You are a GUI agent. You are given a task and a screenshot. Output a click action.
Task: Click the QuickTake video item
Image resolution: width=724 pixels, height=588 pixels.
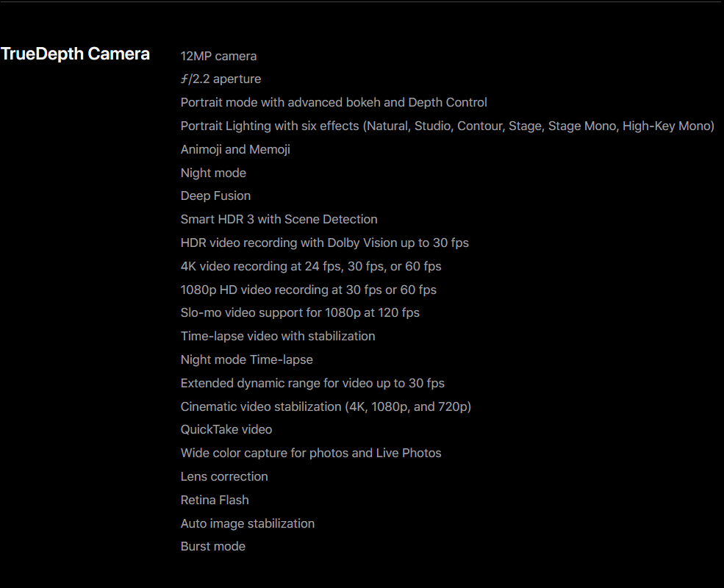(x=226, y=430)
